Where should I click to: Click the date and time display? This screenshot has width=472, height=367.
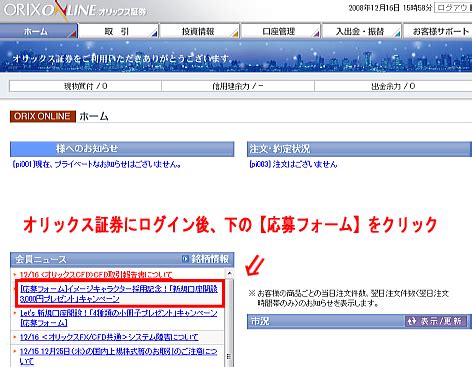coord(390,8)
